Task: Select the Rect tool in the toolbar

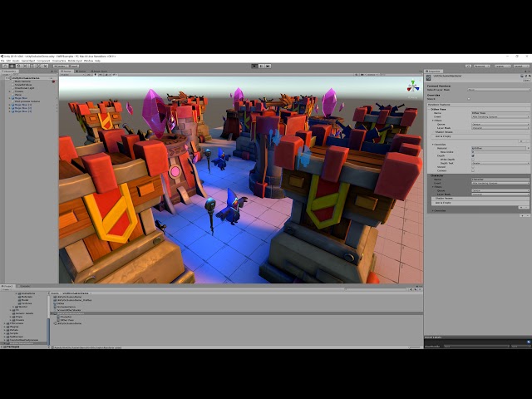Action: click(32, 66)
